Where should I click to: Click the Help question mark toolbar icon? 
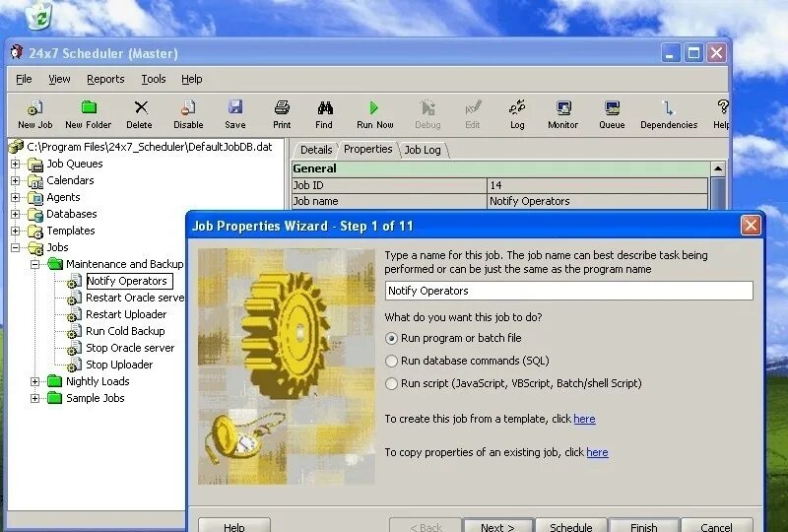723,107
